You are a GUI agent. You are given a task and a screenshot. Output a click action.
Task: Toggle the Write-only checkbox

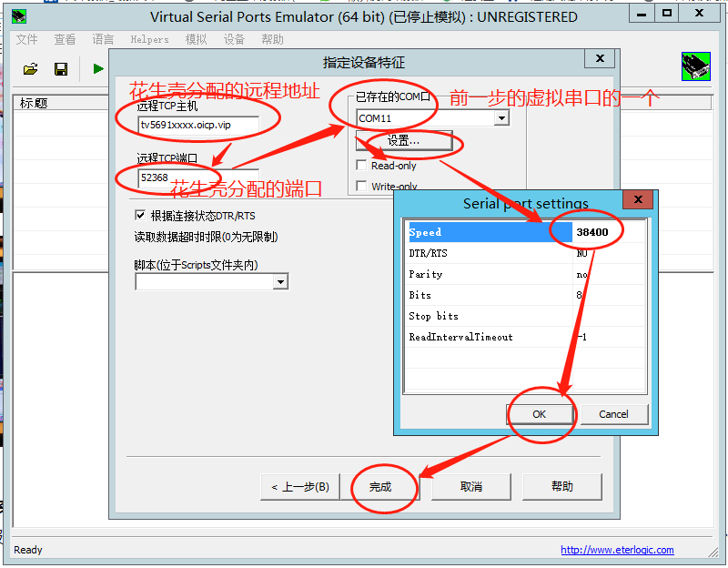[361, 186]
